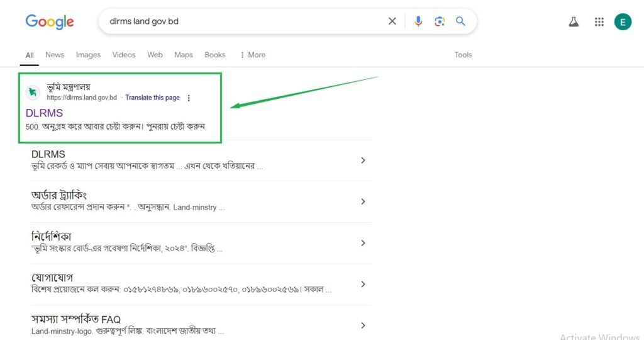
Task: Open the Tools button
Action: click(463, 55)
